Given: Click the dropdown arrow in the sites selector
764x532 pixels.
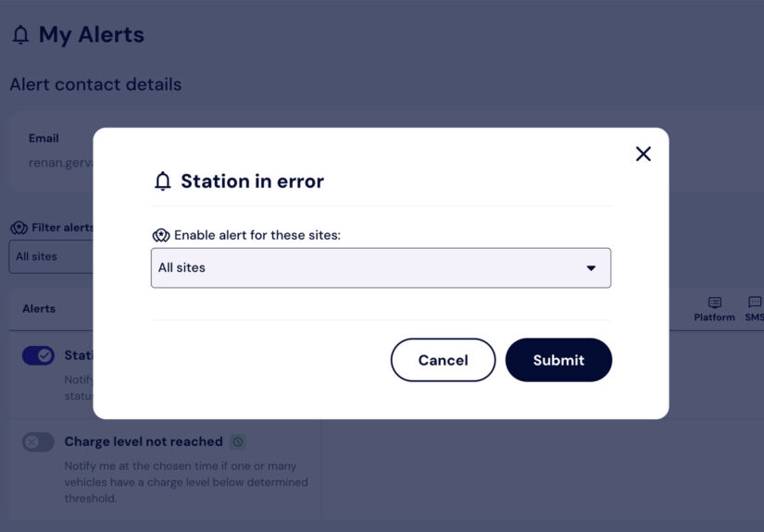Looking at the screenshot, I should (x=591, y=268).
